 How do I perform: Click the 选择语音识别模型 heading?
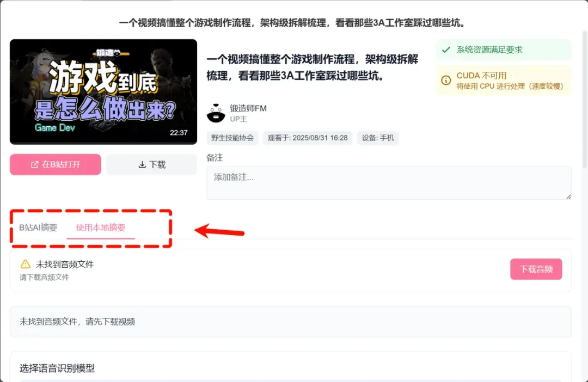(57, 368)
